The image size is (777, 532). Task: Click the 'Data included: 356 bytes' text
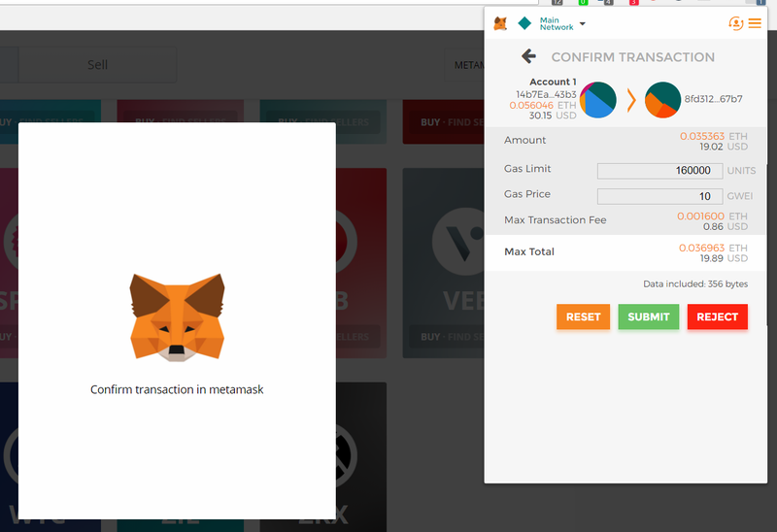click(695, 283)
